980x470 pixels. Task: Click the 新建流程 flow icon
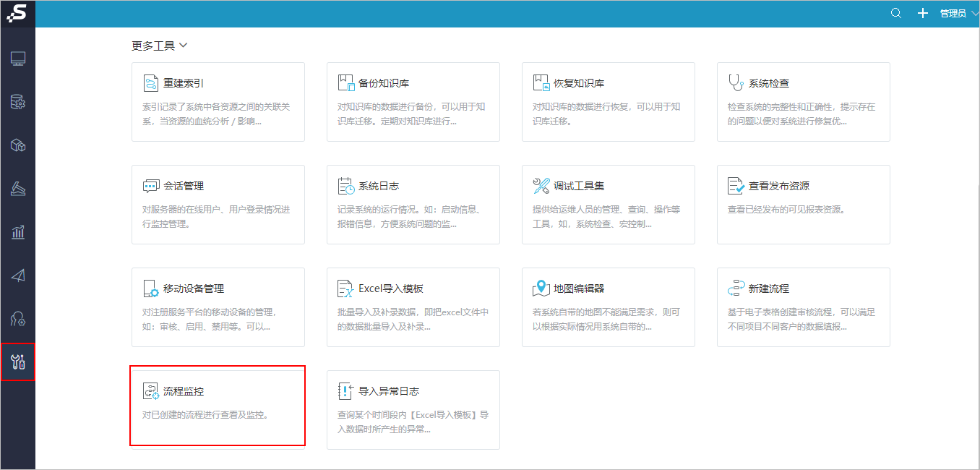point(736,289)
